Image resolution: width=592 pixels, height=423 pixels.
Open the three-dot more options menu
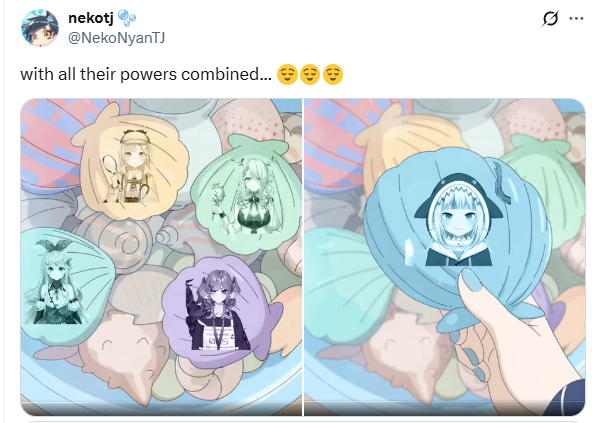tap(576, 19)
